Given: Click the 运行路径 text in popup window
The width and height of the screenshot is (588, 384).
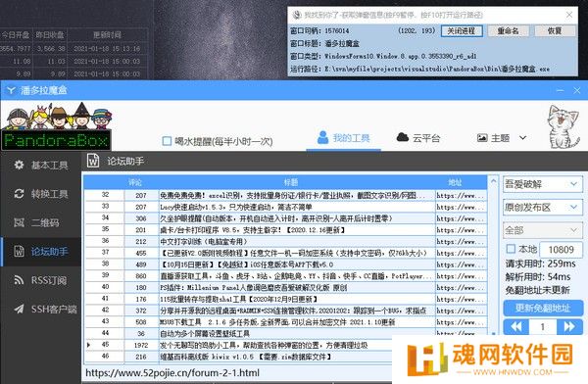Looking at the screenshot, I should tap(420, 69).
